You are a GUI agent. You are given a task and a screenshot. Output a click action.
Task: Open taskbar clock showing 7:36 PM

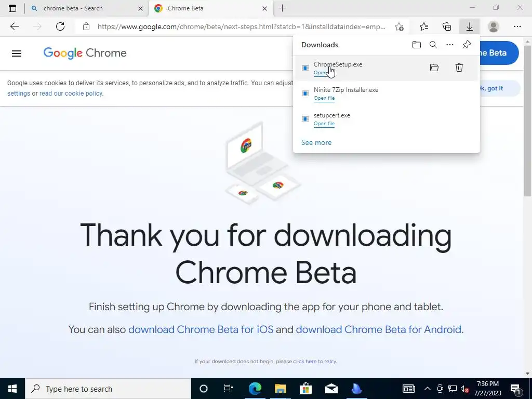coord(487,389)
